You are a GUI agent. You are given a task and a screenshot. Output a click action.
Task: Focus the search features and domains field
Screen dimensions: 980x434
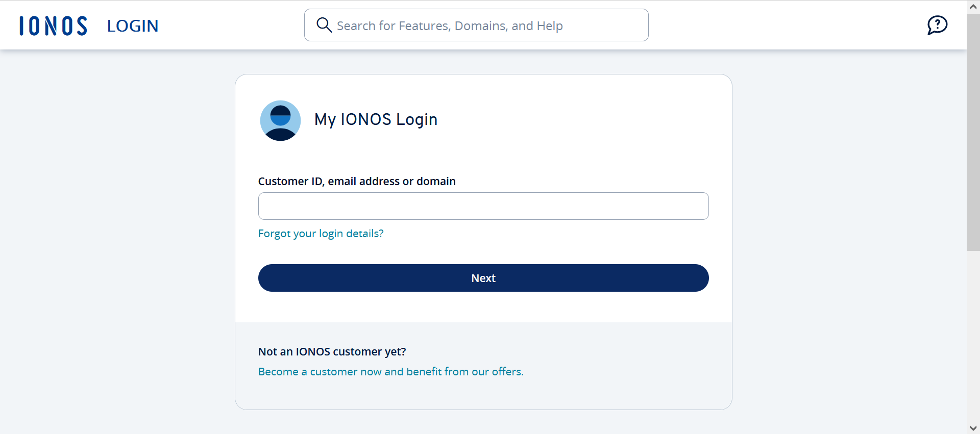(476, 25)
